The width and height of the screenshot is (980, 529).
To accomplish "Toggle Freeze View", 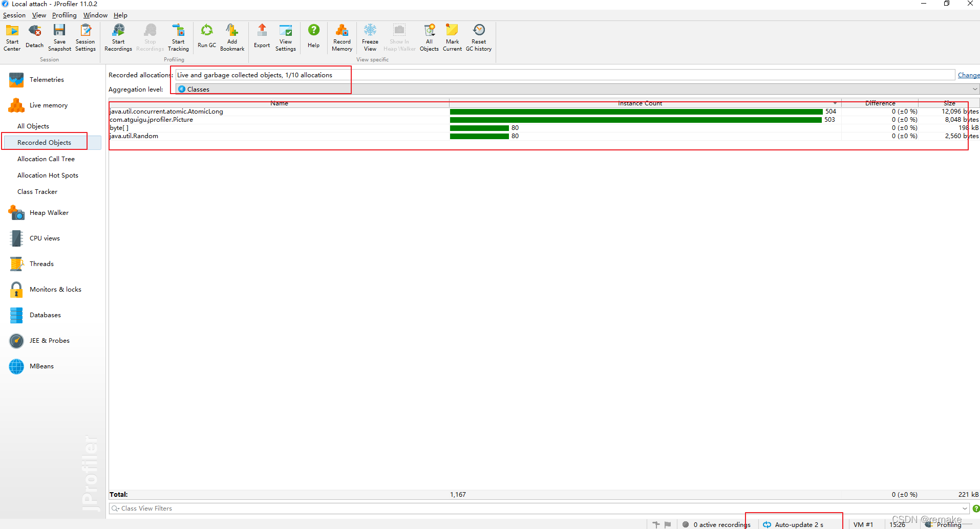I will point(370,37).
